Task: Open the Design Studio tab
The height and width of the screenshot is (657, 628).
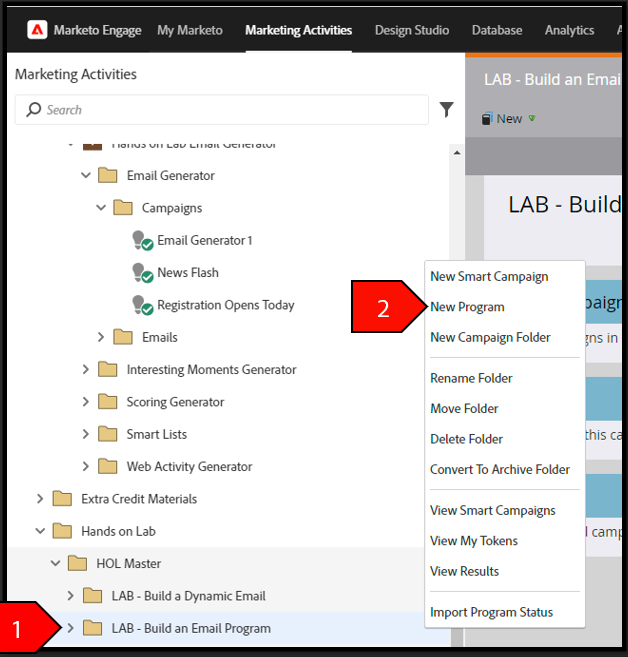Action: (x=412, y=30)
